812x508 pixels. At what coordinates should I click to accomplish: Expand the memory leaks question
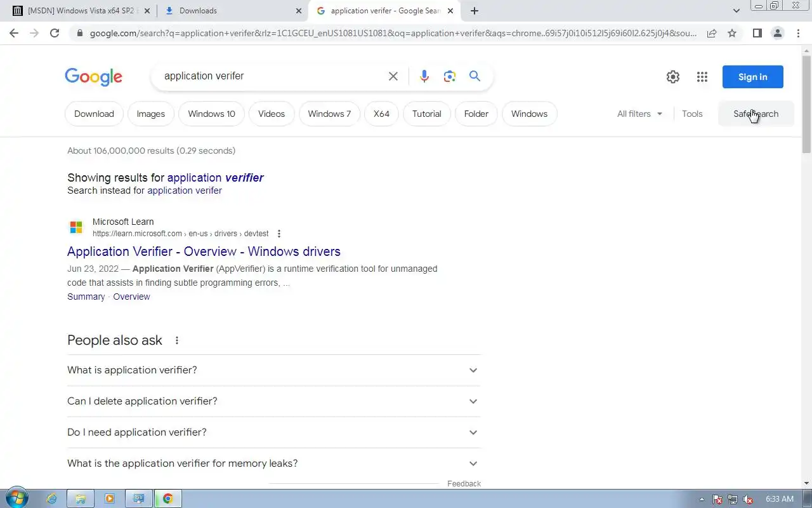click(273, 464)
